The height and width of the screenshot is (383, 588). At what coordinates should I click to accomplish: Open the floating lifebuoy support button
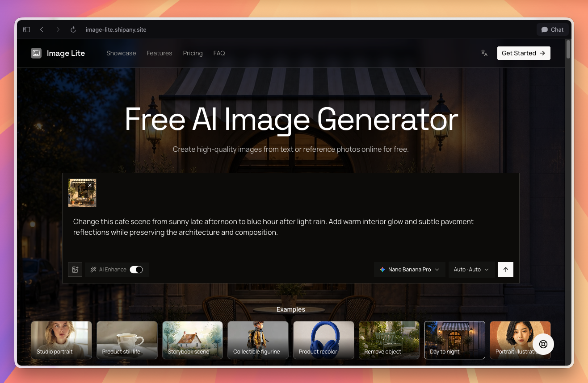[543, 344]
